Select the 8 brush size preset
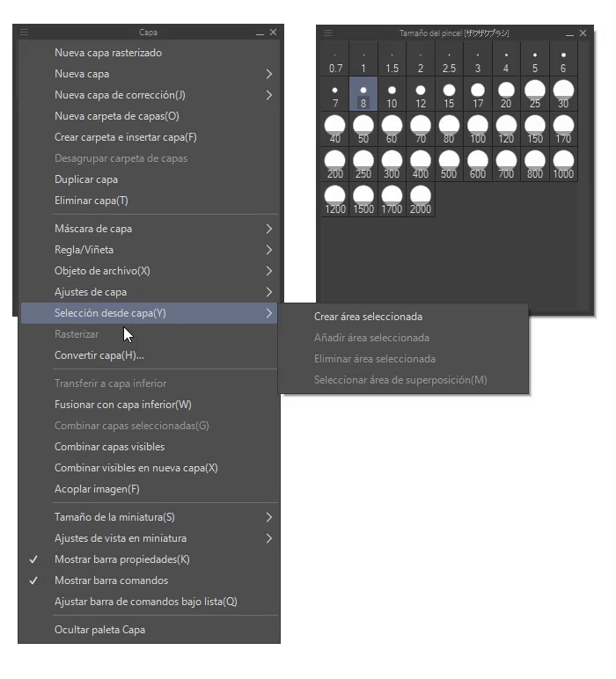 click(363, 94)
